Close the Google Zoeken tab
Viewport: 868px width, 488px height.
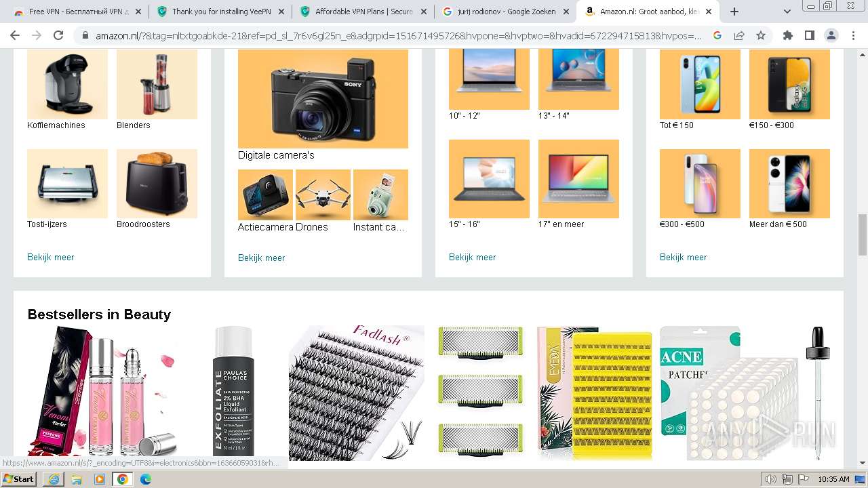566,12
